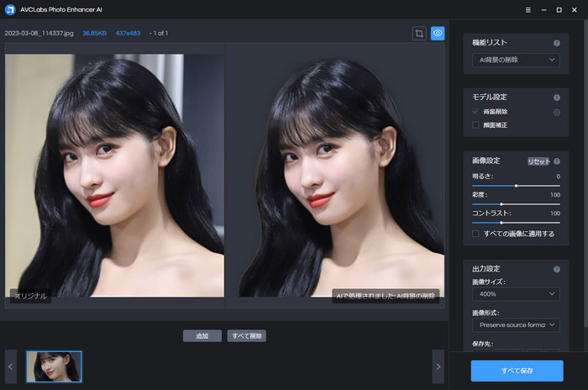
Task: Enable the 顔面補正 checkbox
Action: click(475, 125)
